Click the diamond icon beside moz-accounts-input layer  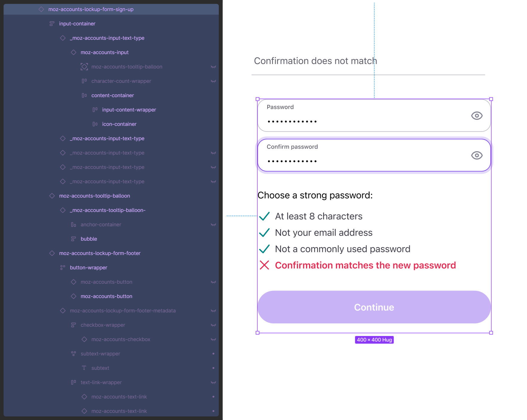tap(74, 52)
